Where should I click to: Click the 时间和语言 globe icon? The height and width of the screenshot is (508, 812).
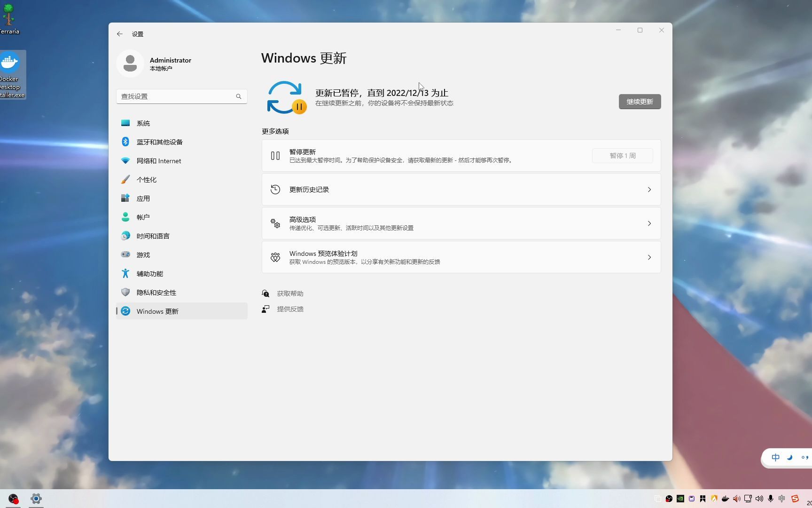tap(125, 236)
